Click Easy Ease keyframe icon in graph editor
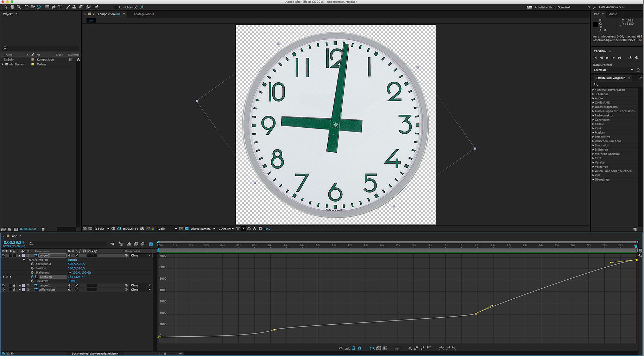 point(441,348)
